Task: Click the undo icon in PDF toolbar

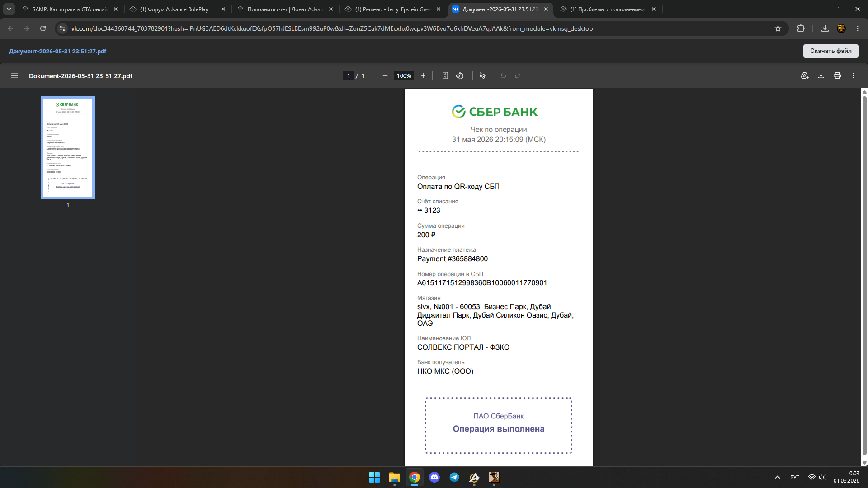Action: click(x=503, y=76)
